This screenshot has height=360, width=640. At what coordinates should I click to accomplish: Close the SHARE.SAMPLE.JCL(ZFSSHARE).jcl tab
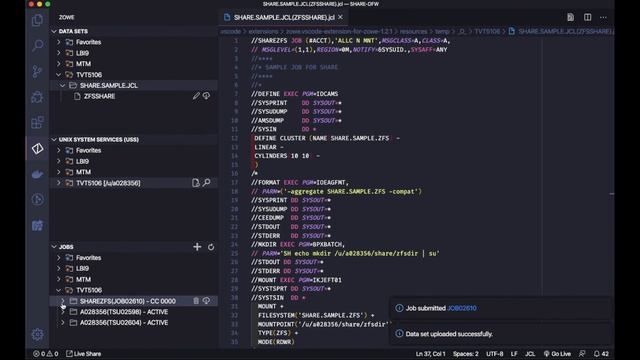click(x=340, y=17)
